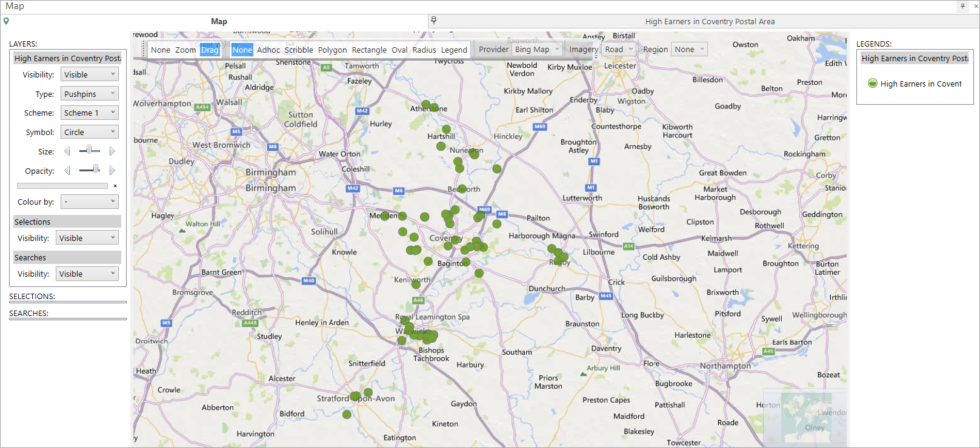Open the Imagery dropdown showing Road
This screenshot has height=448, width=980.
point(619,50)
